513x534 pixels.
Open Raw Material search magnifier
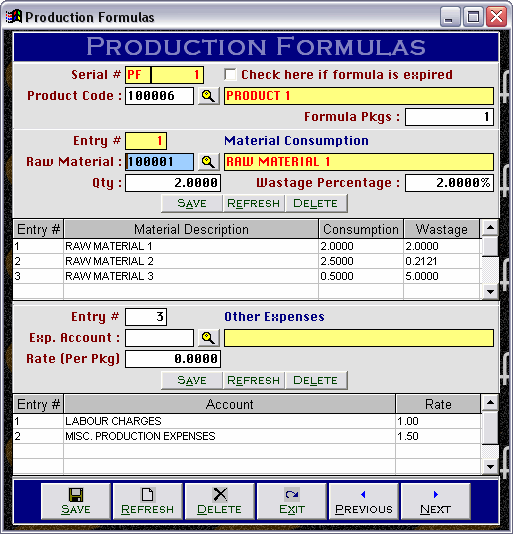pos(208,162)
